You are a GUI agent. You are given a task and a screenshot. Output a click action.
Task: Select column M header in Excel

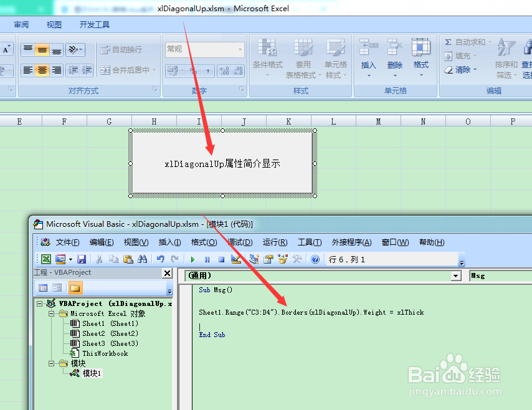click(378, 121)
